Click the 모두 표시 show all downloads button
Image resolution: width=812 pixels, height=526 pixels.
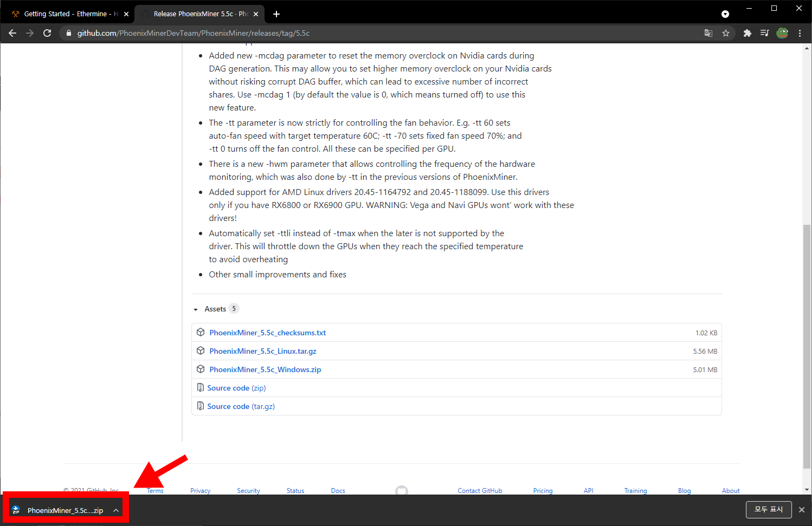click(769, 510)
